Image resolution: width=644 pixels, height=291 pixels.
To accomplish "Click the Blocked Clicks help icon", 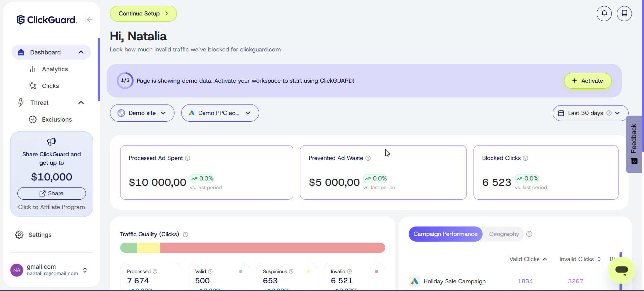I will click(526, 158).
